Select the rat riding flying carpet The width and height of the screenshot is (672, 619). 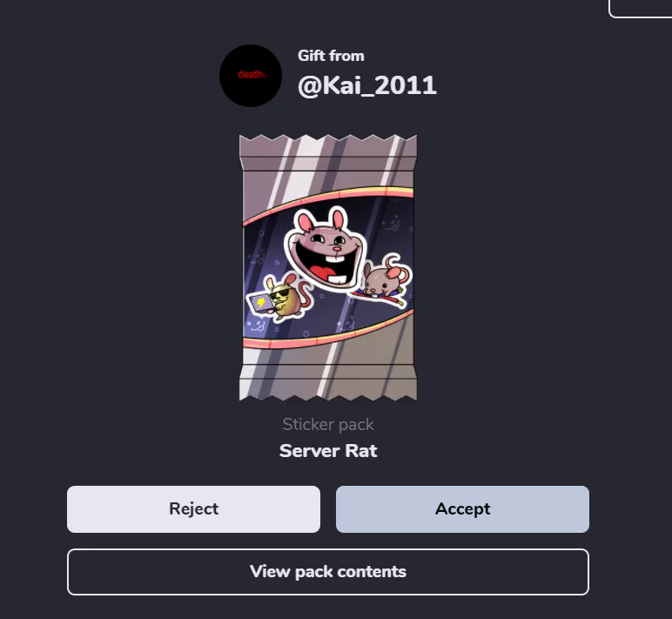click(x=382, y=281)
